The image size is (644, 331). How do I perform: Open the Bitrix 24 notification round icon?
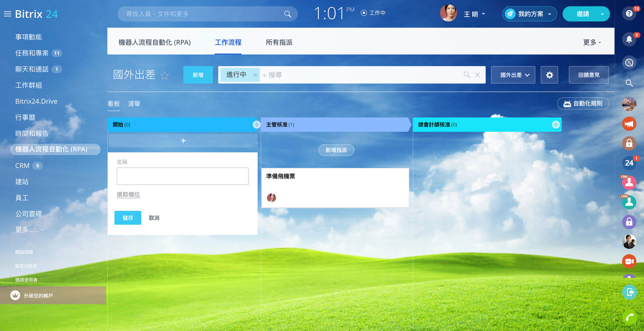pos(629,163)
